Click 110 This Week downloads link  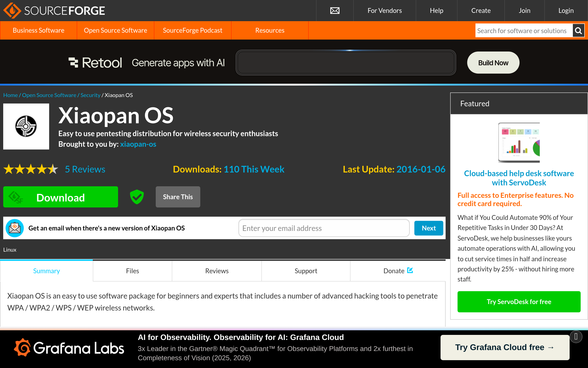pos(254,169)
